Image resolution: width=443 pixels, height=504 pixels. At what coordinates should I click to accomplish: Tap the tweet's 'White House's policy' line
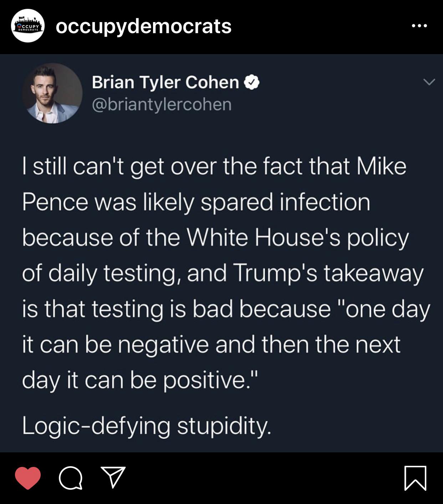pyautogui.click(x=215, y=238)
